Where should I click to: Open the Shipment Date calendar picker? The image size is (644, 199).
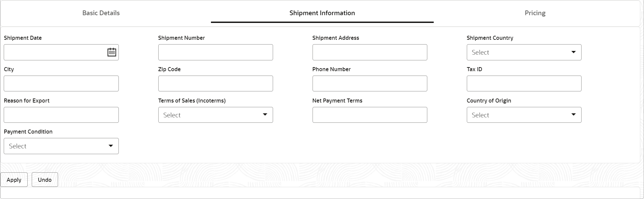point(112,52)
